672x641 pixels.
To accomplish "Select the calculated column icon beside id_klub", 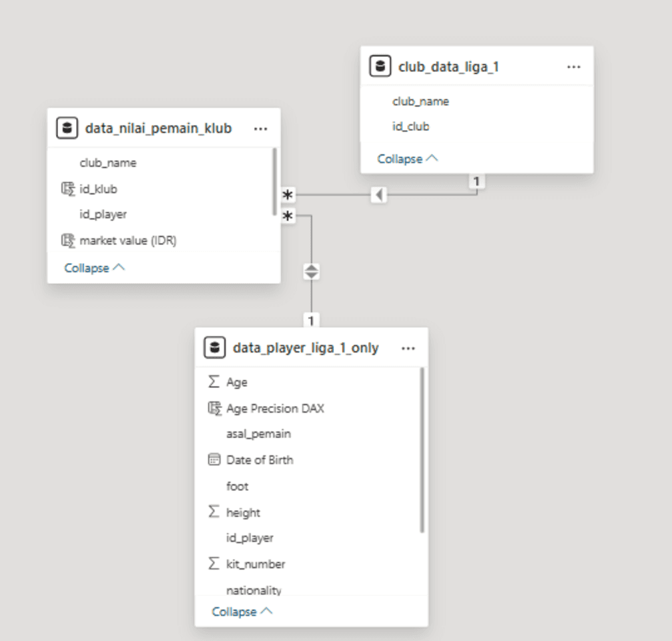I will pyautogui.click(x=68, y=189).
